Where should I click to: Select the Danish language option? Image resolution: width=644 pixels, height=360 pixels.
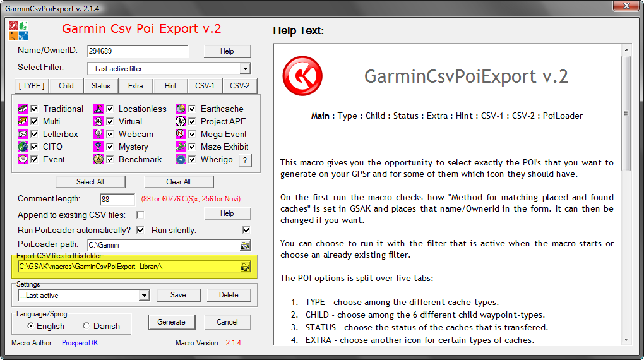click(x=86, y=326)
